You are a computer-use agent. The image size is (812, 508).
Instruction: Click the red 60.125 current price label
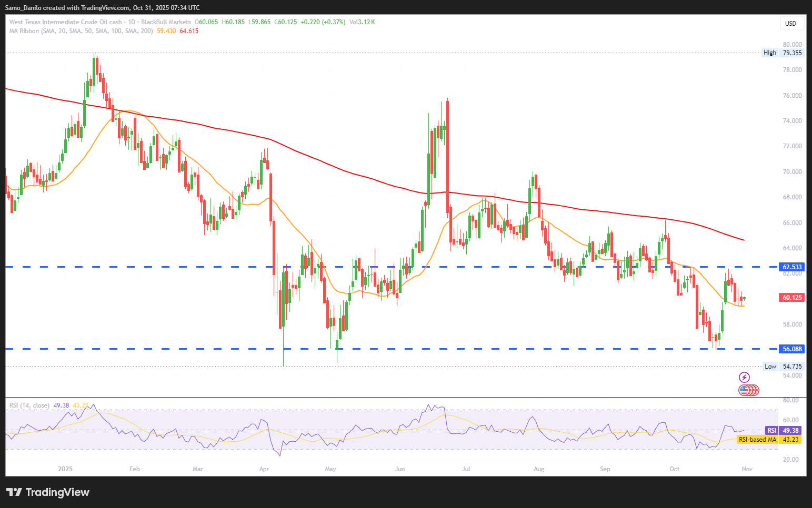click(792, 298)
